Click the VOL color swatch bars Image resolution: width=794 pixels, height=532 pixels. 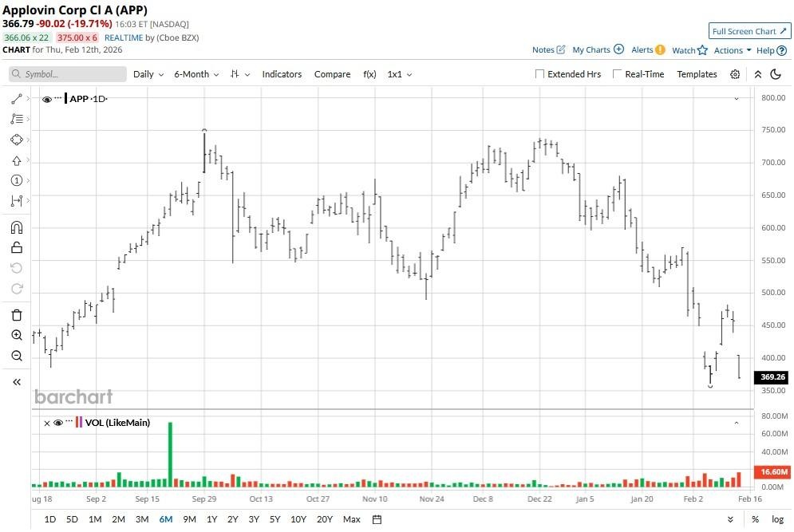tap(78, 422)
